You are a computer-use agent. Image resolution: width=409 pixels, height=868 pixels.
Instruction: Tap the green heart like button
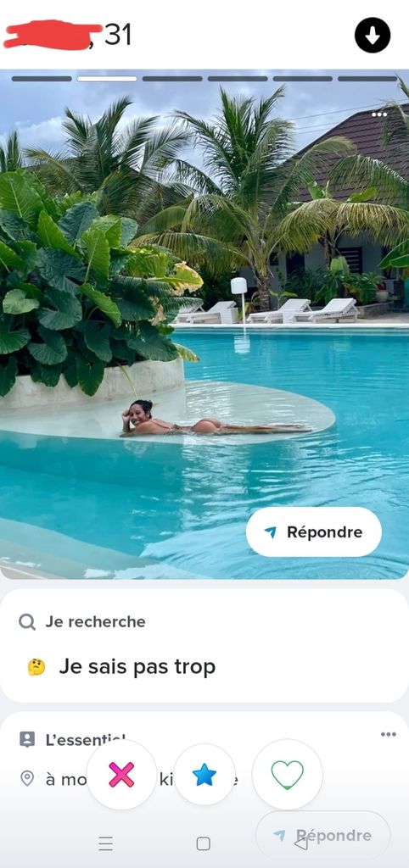pos(287,775)
